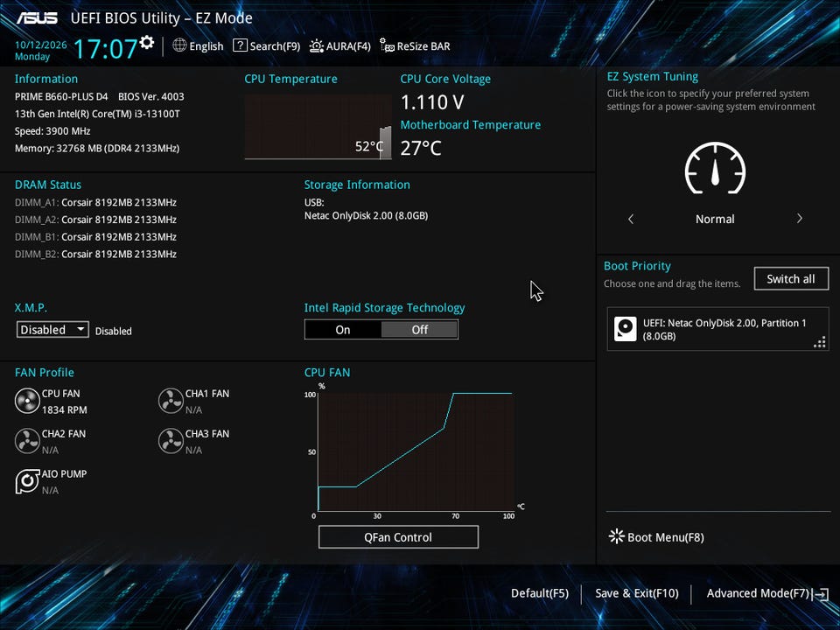Click the QFan Control button
The image size is (840, 630).
click(x=398, y=536)
